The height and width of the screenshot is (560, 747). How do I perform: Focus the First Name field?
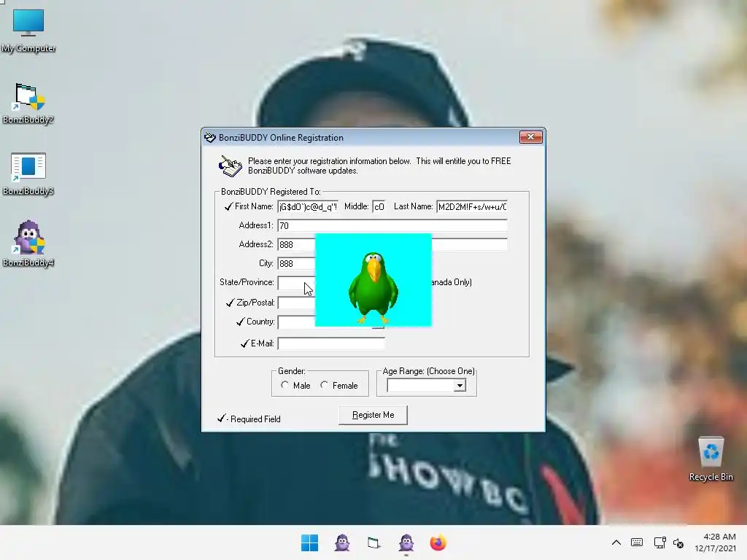tap(309, 206)
